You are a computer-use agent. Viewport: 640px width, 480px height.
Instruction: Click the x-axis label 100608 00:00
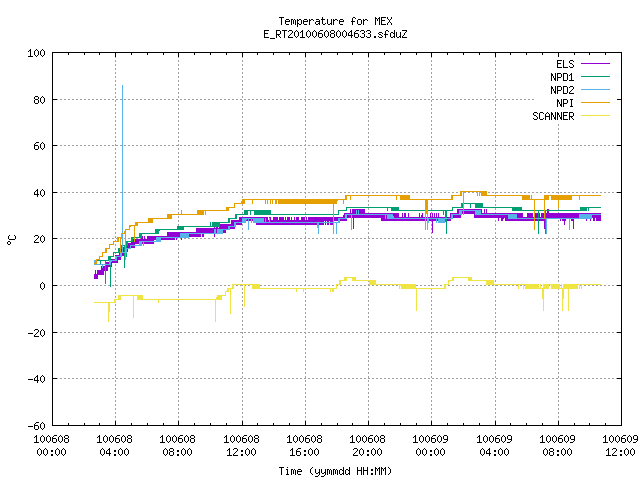[51, 446]
